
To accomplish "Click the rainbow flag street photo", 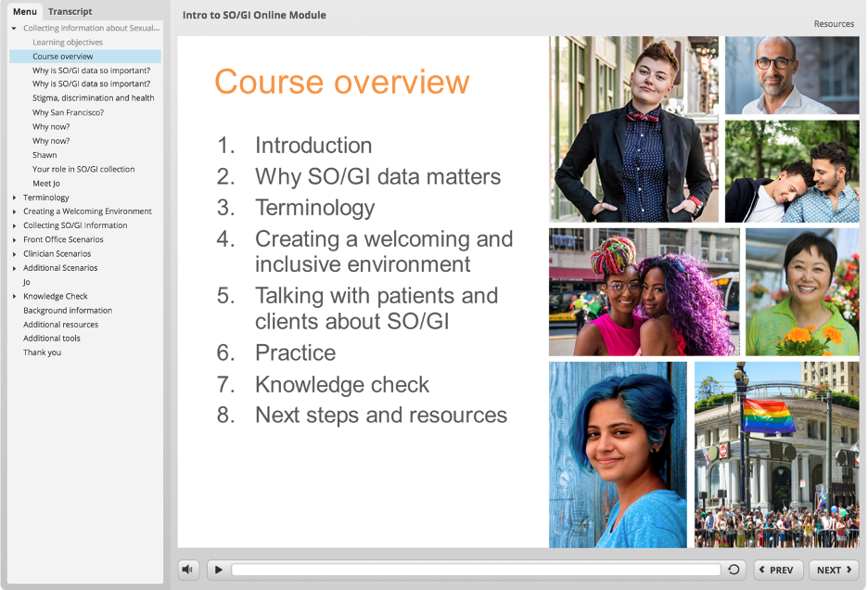I will tap(777, 455).
